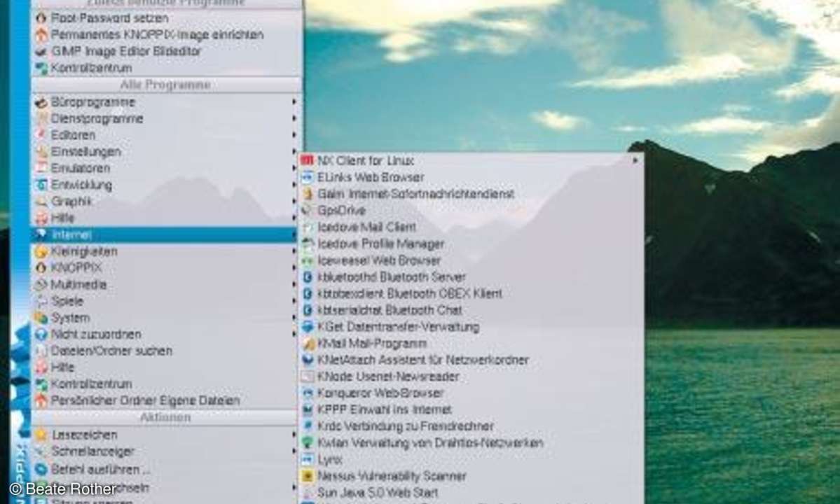Select the highlighted Internet menu entry
This screenshot has height=504, width=840.
pyautogui.click(x=165, y=234)
